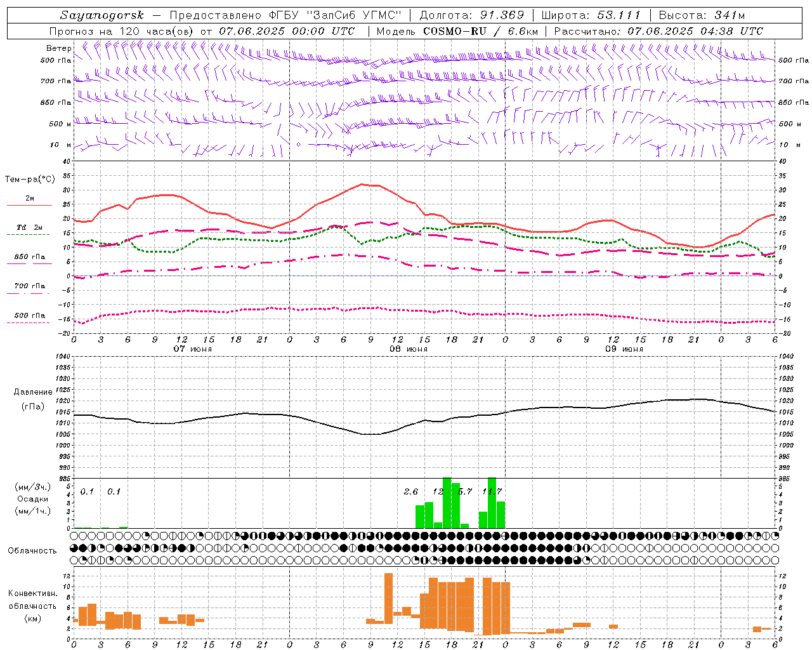Click the 'Осадки' precipitation label
812x650 pixels.
pyautogui.click(x=32, y=499)
